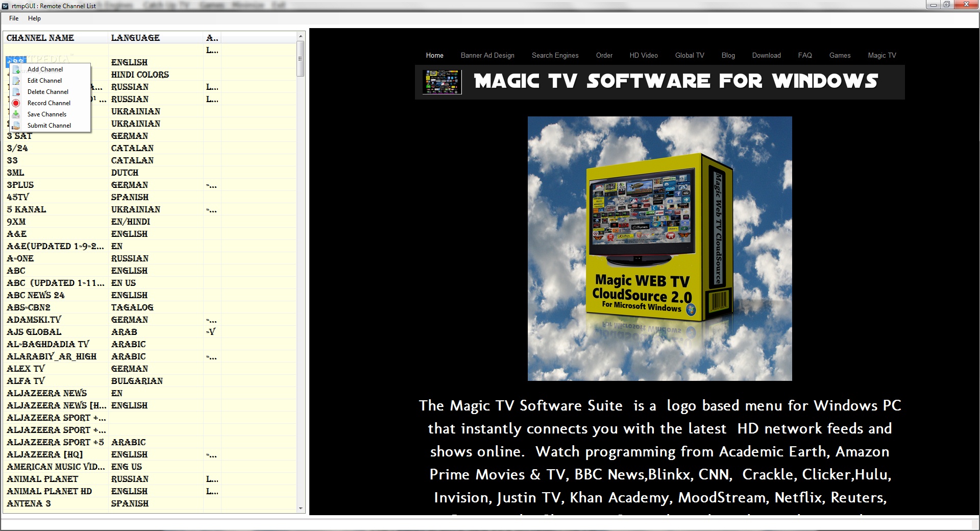Click the Delete Channel page icon
The image size is (980, 531).
(x=16, y=92)
